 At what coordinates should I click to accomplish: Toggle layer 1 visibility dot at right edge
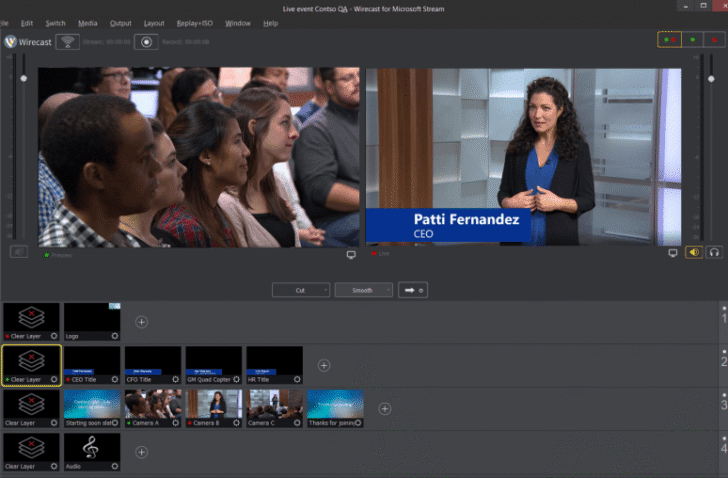tap(724, 308)
